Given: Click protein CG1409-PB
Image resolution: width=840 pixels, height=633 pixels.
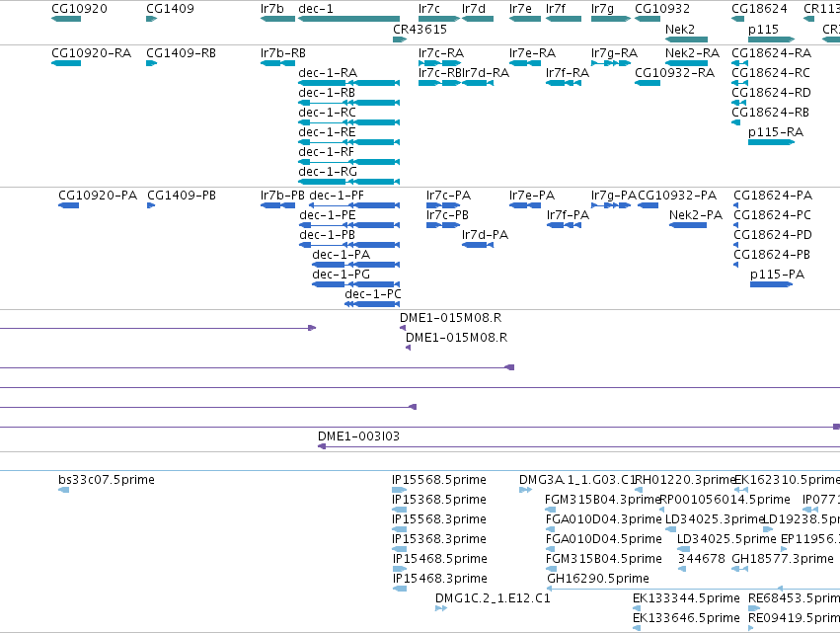Looking at the screenshot, I should (151, 205).
